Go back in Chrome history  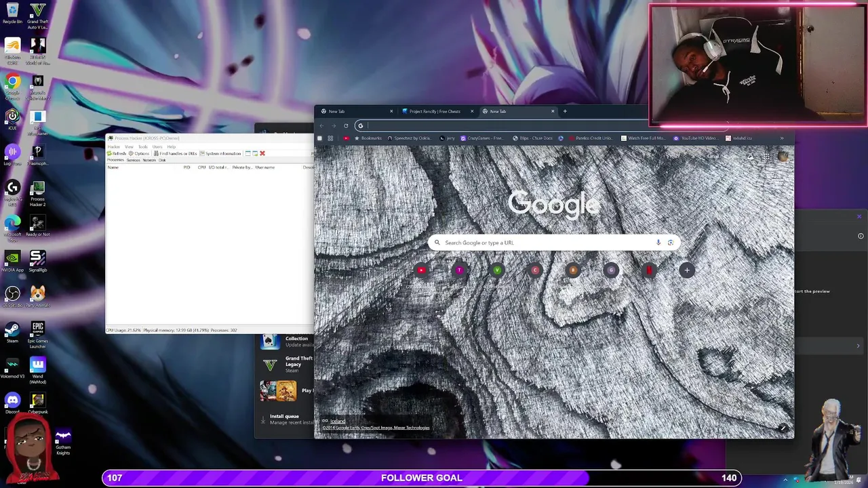[322, 125]
